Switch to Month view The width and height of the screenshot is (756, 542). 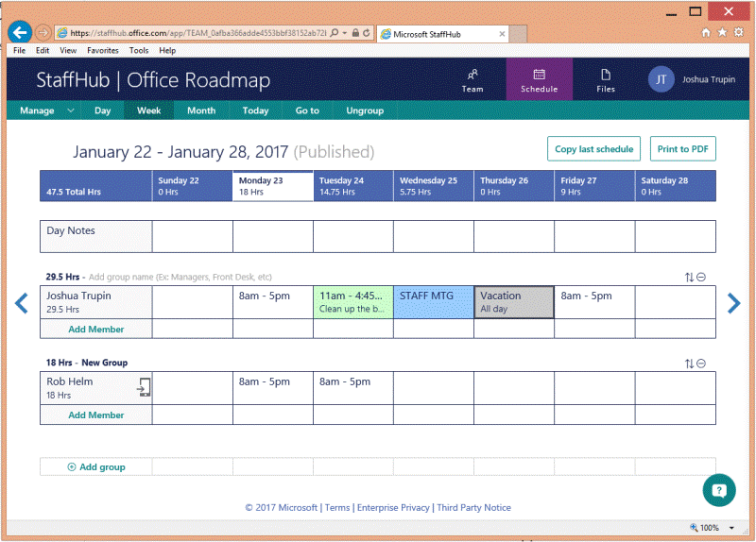[200, 110]
